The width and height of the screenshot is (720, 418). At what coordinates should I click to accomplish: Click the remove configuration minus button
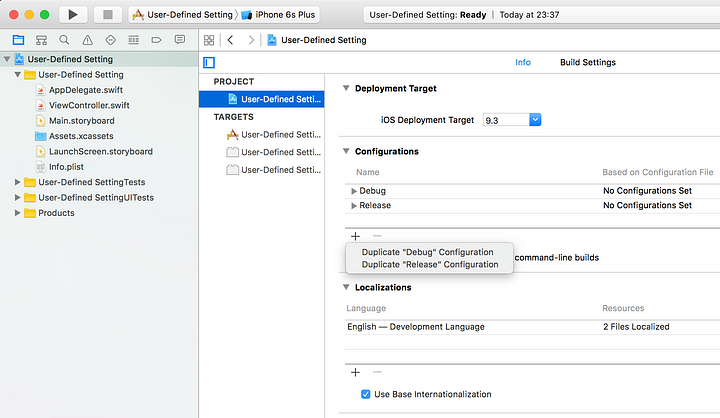pyautogui.click(x=377, y=236)
